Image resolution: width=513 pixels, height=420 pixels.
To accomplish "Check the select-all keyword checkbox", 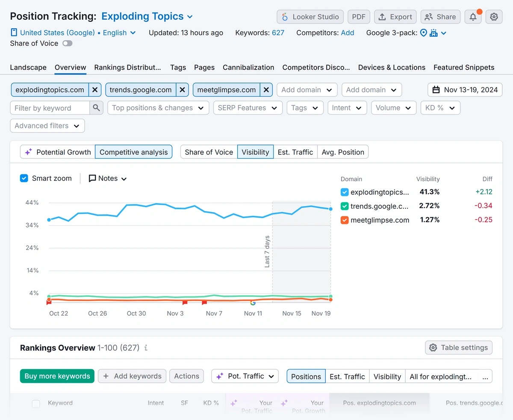I will (36, 403).
